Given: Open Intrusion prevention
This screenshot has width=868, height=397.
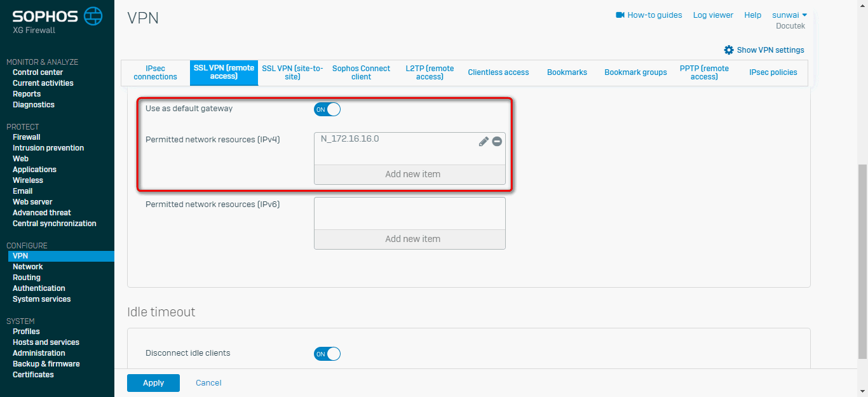Looking at the screenshot, I should click(x=48, y=148).
